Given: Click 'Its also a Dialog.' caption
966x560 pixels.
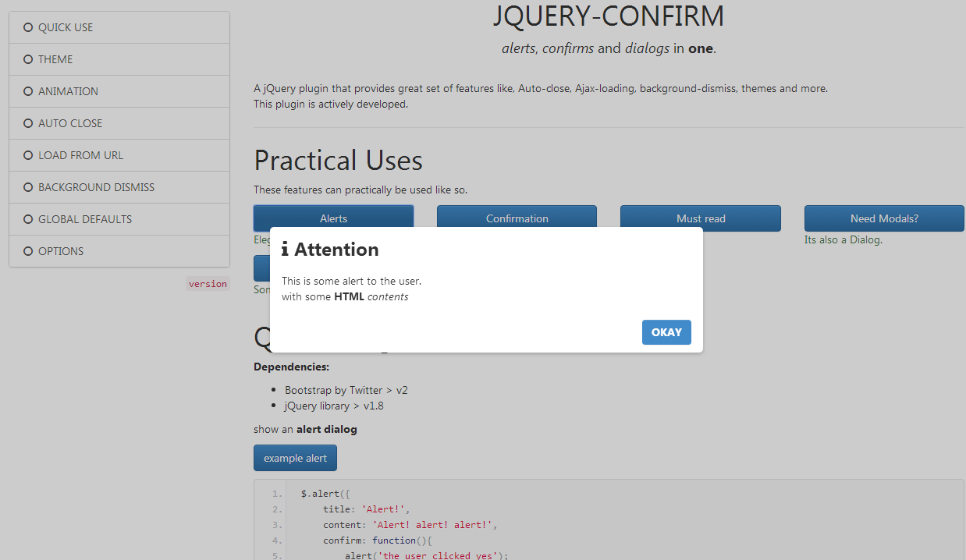Looking at the screenshot, I should click(x=843, y=240).
